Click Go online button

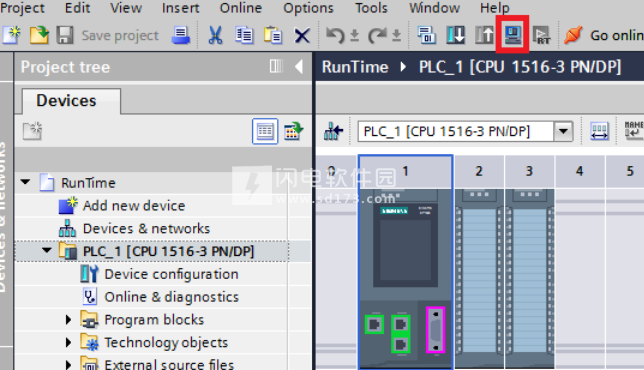click(x=604, y=35)
